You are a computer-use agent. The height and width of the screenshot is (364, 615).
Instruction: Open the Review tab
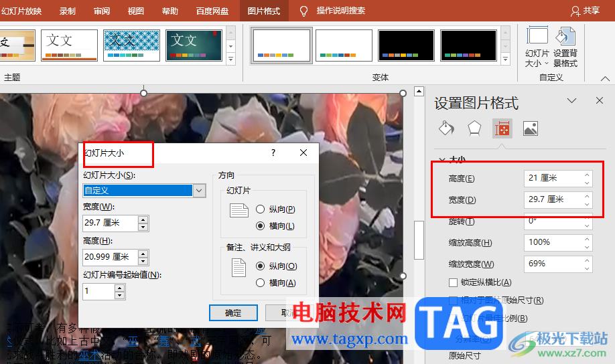point(102,11)
